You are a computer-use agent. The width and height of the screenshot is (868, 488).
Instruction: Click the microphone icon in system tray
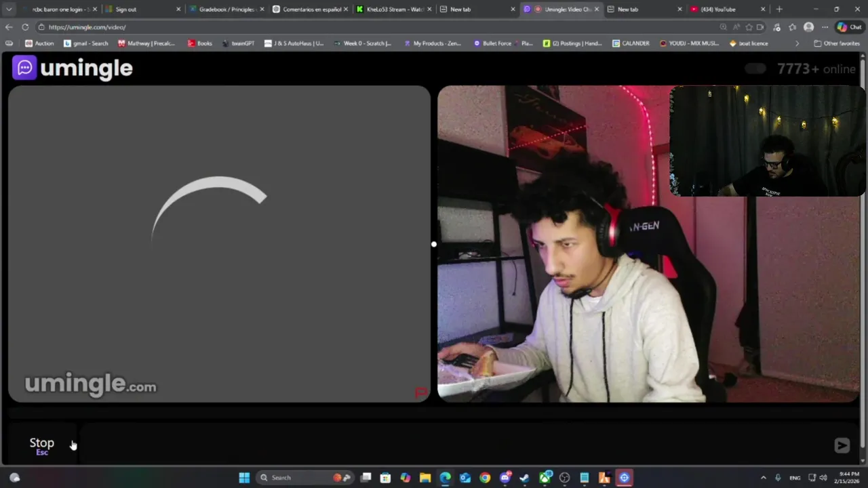(x=778, y=478)
